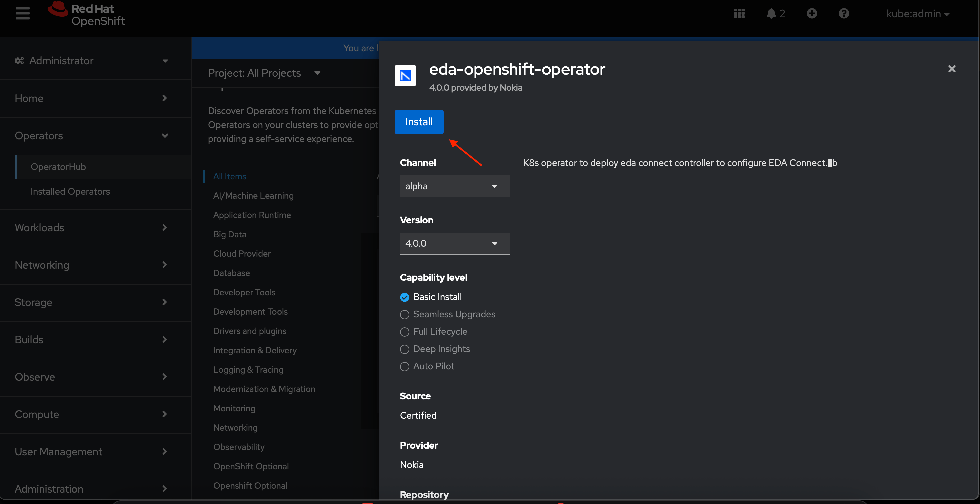This screenshot has height=504, width=980.
Task: Switch to the AI/Machine Learning category
Action: pyautogui.click(x=253, y=196)
